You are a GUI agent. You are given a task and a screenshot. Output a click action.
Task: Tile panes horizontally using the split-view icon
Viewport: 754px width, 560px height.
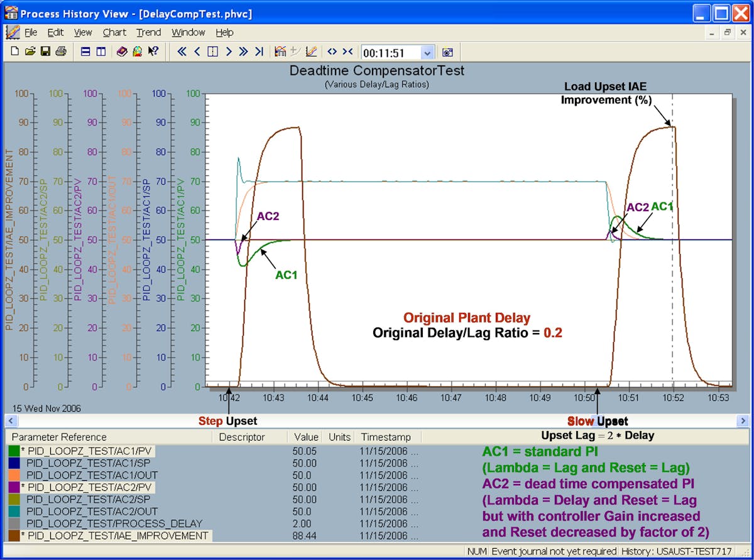[85, 52]
